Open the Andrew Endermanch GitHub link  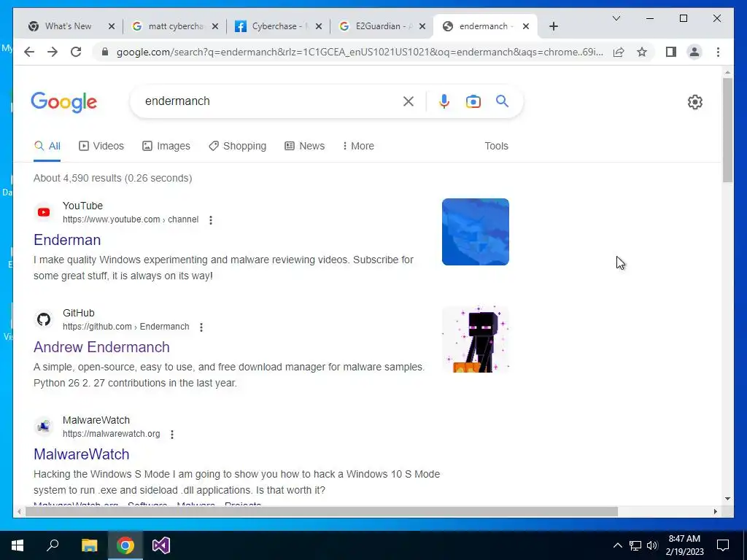coord(101,346)
